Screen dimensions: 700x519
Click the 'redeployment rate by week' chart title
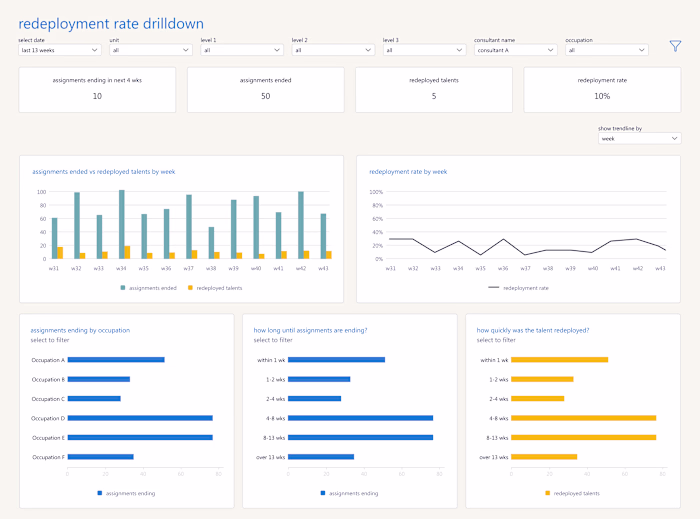408,172
